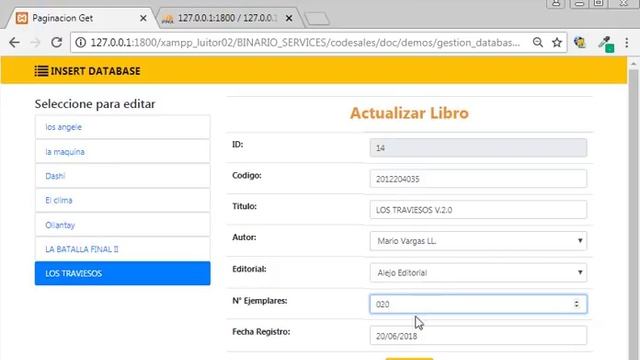Open the globe extension icon
The width and height of the screenshot is (640, 360).
(580, 42)
